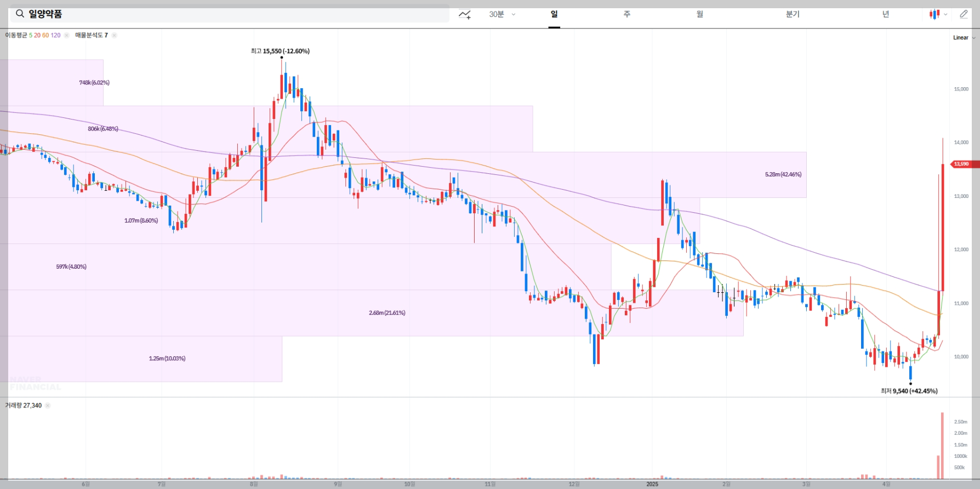The width and height of the screenshot is (980, 489).
Task: Activate the pencil drawing tool
Action: click(x=964, y=14)
